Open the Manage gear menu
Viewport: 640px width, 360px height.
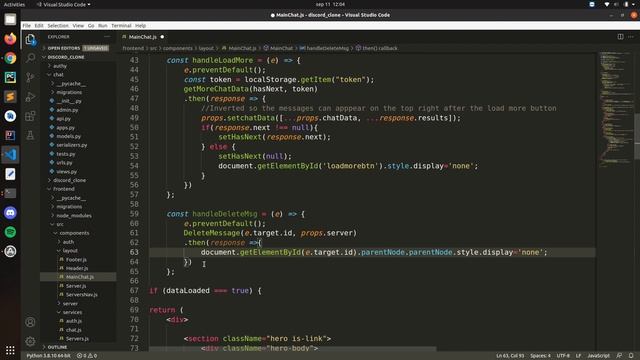pos(30,341)
